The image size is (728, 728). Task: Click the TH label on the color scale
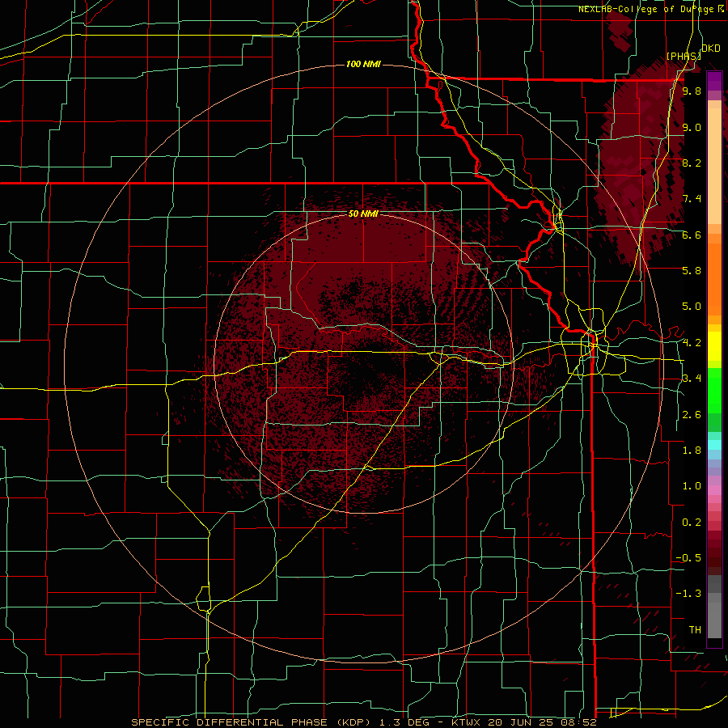coord(695,630)
